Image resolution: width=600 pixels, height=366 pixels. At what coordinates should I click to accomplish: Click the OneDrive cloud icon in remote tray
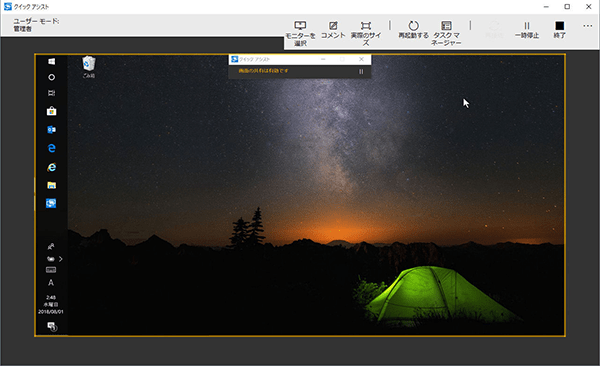point(51,259)
